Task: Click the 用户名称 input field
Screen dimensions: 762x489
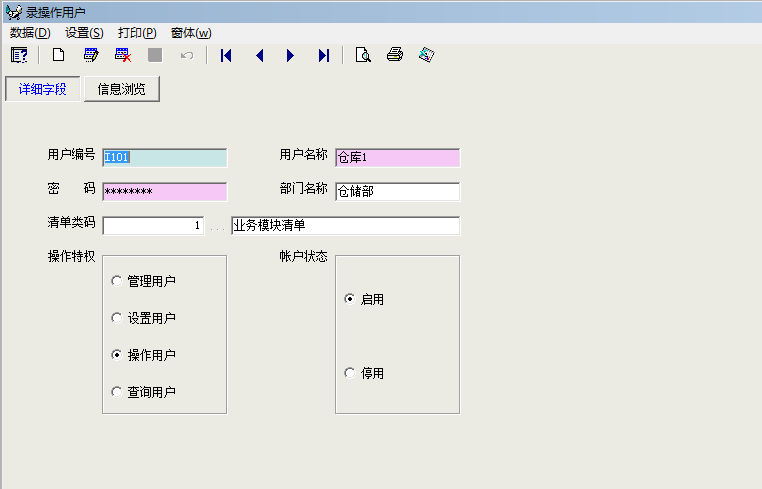Action: (397, 157)
